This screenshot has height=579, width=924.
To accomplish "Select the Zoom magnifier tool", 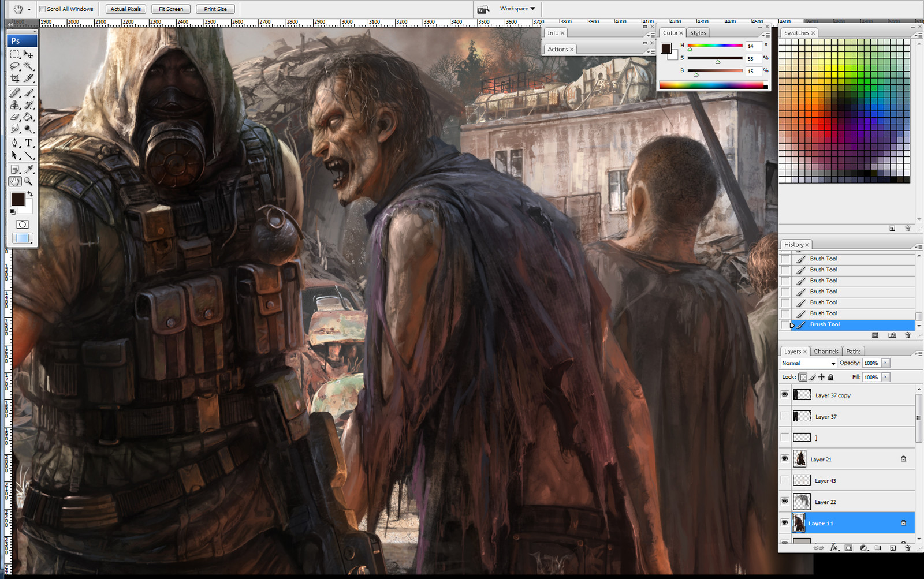I will tap(28, 181).
